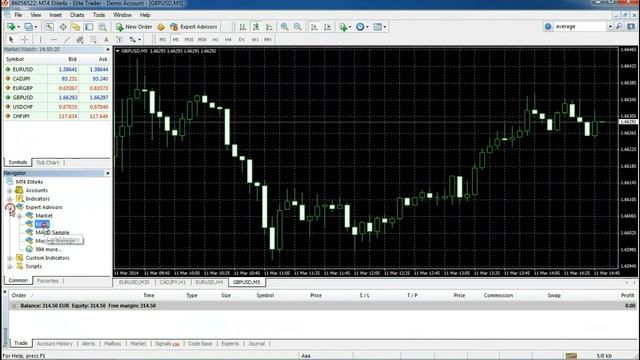This screenshot has height=360, width=640.
Task: Expand the periods dropdown arrow
Action: click(367, 27)
